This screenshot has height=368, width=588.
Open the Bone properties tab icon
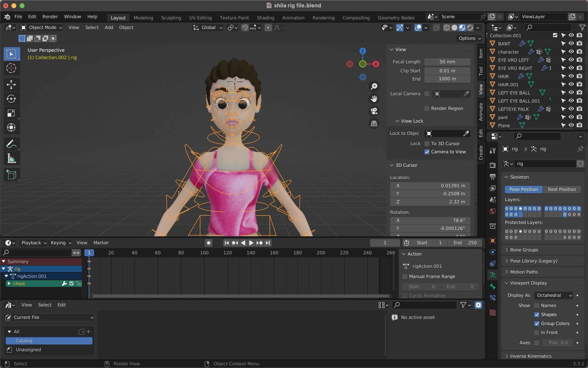492,286
